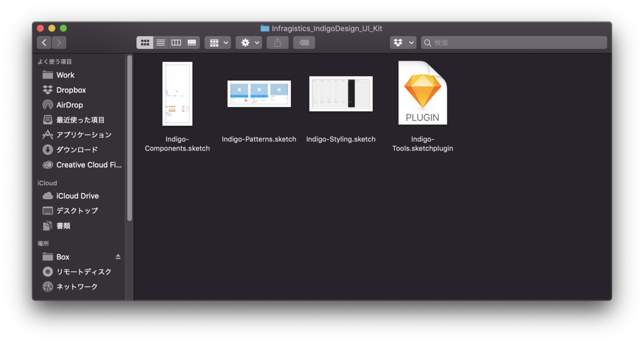Click the iCloud sidebar section header
644x343 pixels.
tap(47, 183)
